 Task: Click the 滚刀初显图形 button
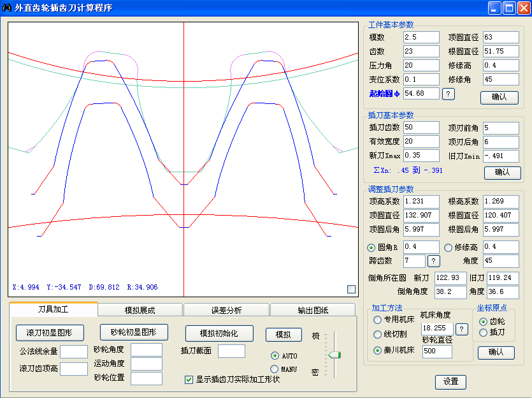[x=50, y=333]
